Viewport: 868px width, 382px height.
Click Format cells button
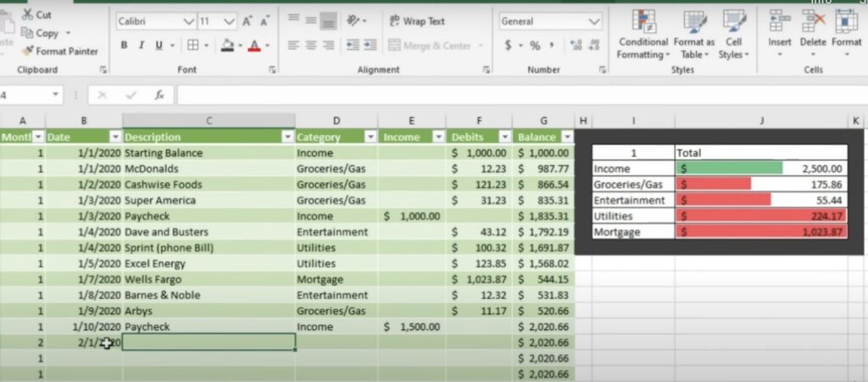click(x=847, y=34)
